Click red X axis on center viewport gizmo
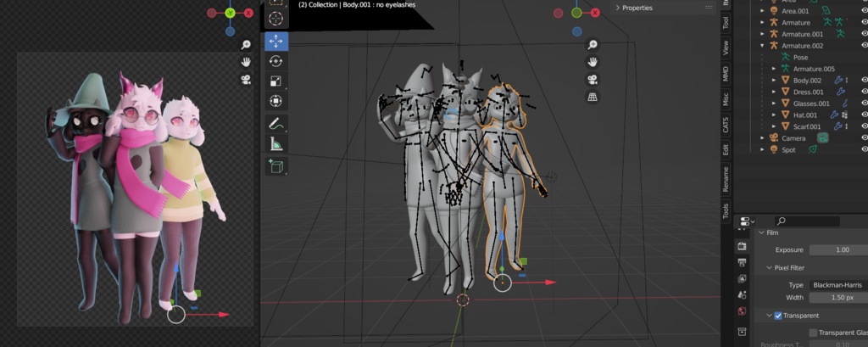The image size is (868, 347). click(595, 13)
